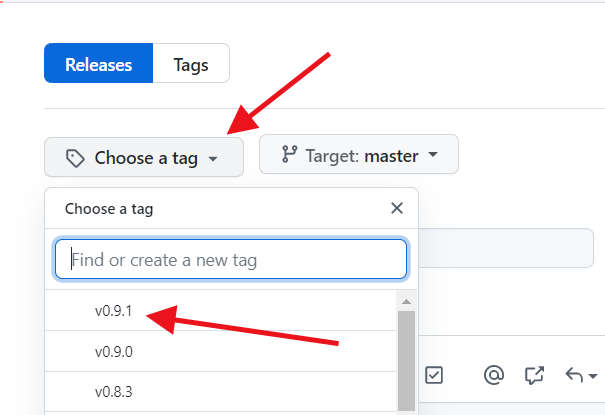Focus the Find or create tag field
This screenshot has height=415, width=605.
point(231,259)
